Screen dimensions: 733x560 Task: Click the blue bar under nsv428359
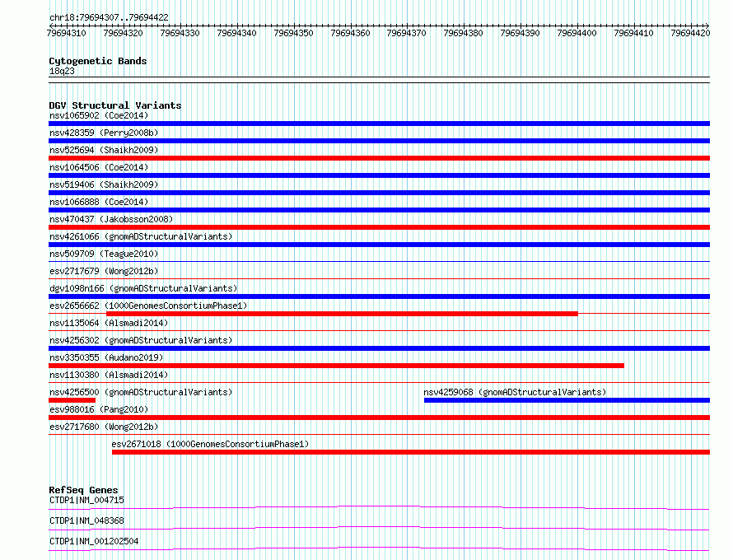point(379,141)
